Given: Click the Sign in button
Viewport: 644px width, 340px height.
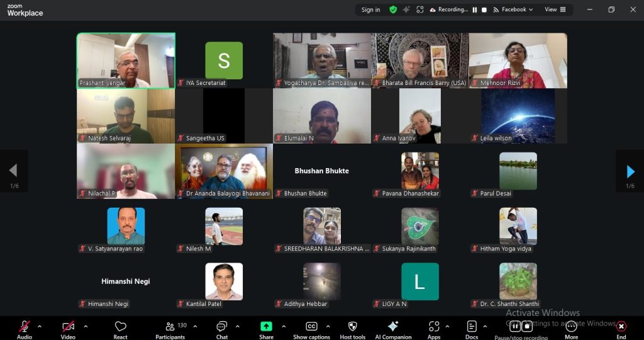Looking at the screenshot, I should click(x=370, y=9).
